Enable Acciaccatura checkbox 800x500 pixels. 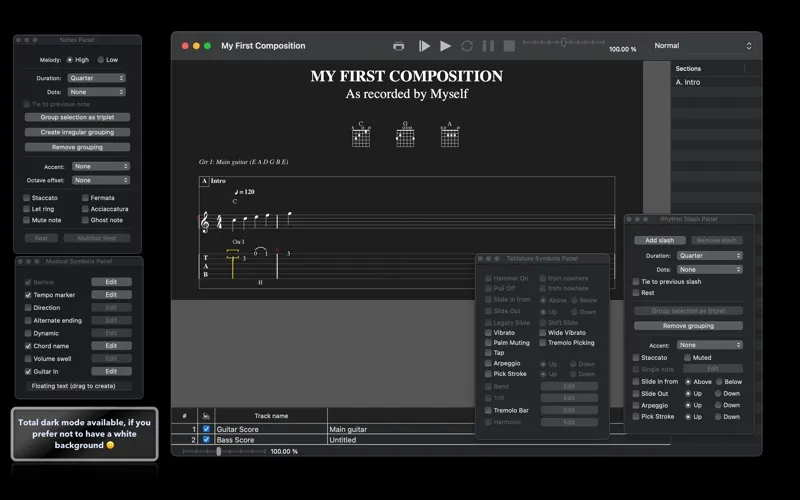pos(85,209)
